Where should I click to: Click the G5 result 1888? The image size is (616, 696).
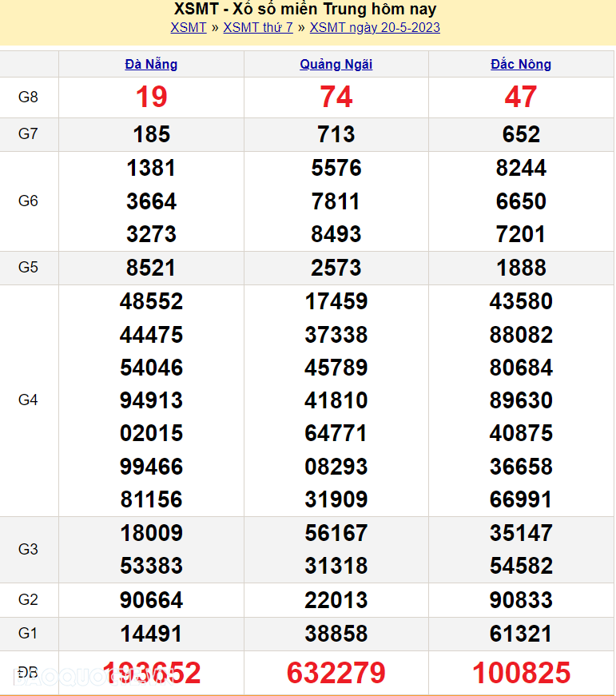(x=521, y=268)
